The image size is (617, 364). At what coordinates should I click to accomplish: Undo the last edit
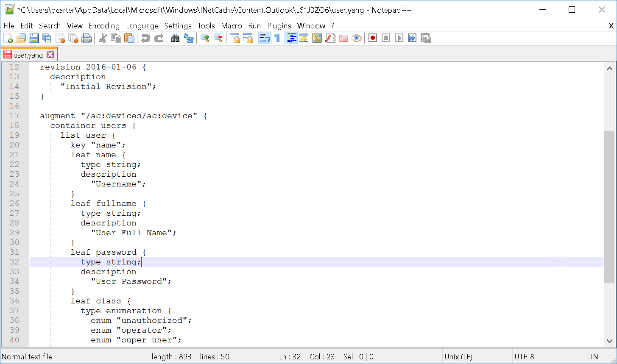(145, 38)
